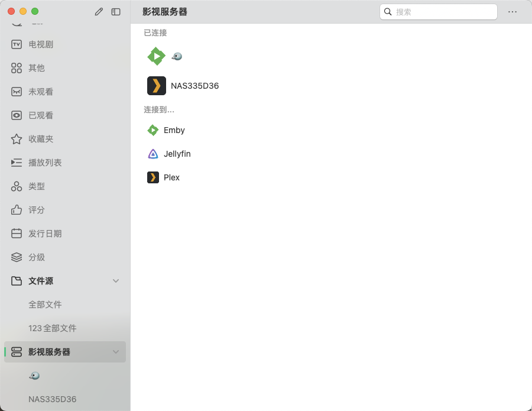Open the connected Emby server icon
The image size is (532, 411).
pyautogui.click(x=157, y=56)
